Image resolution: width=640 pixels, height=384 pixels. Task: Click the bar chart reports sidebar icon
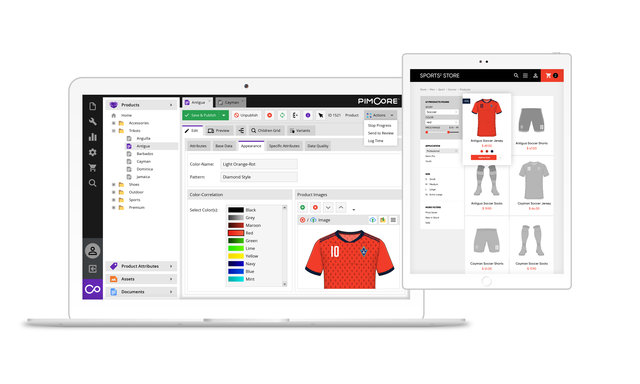[x=93, y=137]
